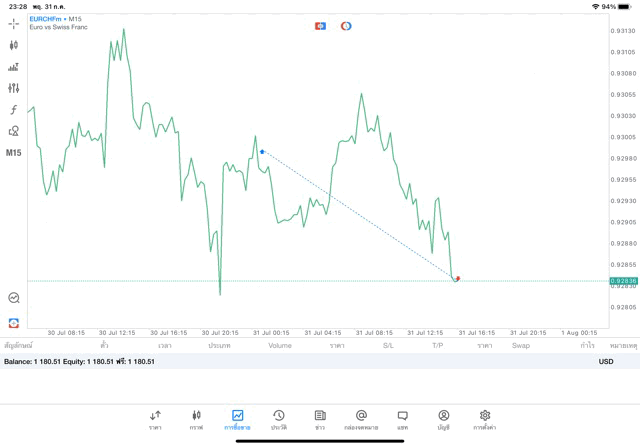This screenshot has width=640, height=447.
Task: Open the ข่าว news tab
Action: tap(320, 418)
